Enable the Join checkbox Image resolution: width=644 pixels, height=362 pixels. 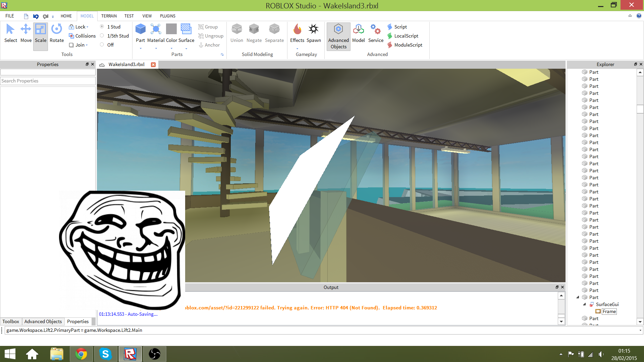click(71, 45)
